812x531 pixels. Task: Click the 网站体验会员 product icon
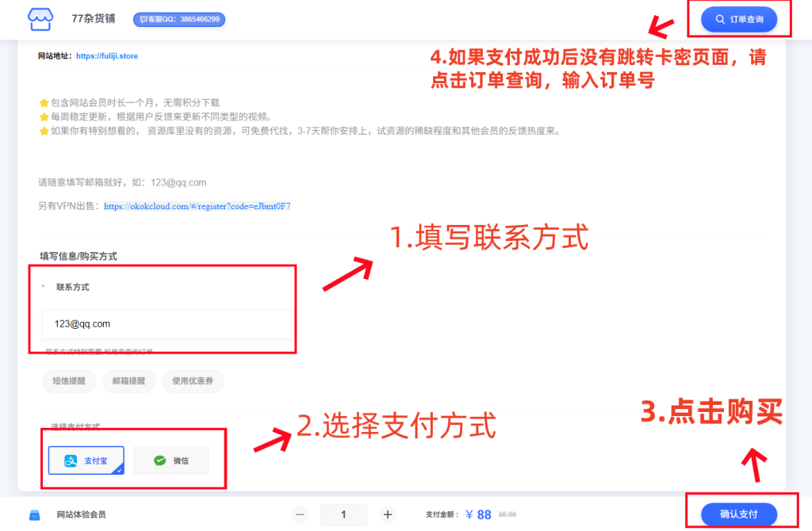[x=35, y=515]
